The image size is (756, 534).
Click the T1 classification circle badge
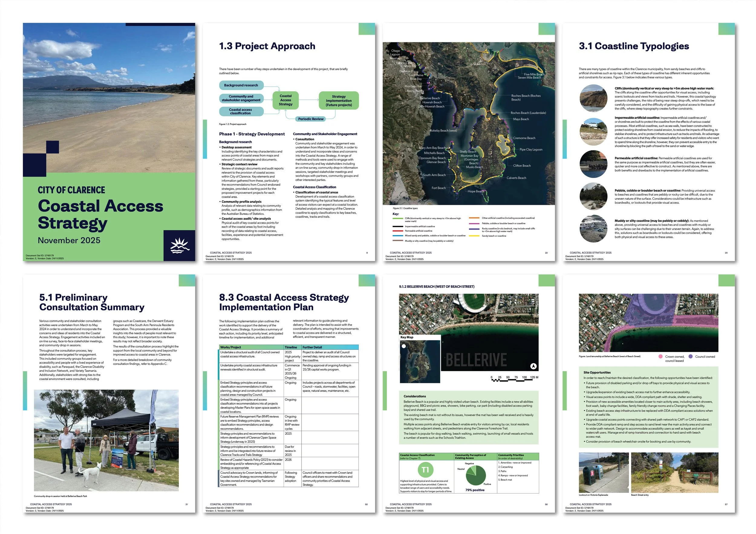(x=425, y=470)
